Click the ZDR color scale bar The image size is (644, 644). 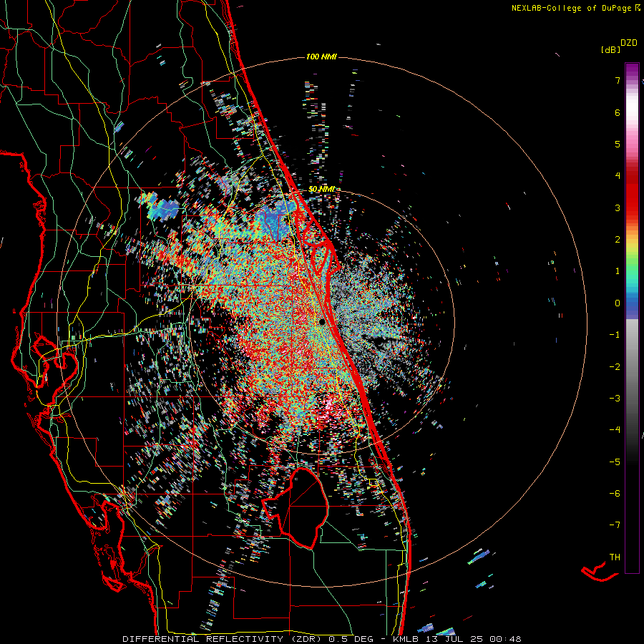click(632, 318)
